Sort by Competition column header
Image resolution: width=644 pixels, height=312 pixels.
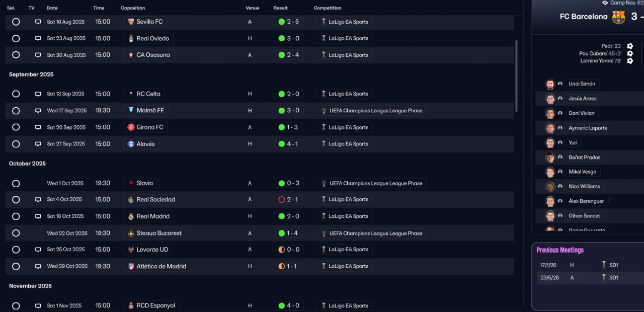(x=328, y=8)
